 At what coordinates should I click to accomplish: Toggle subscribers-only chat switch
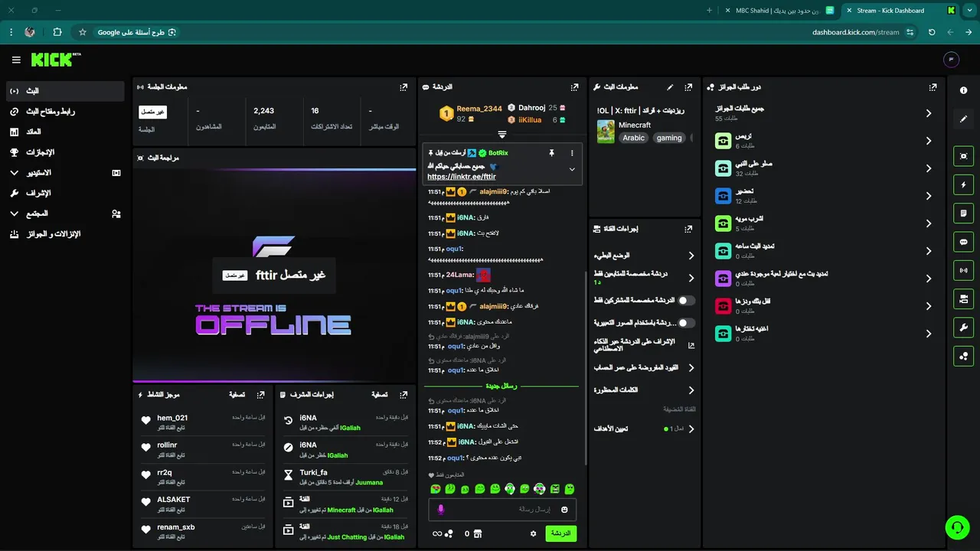pos(686,301)
